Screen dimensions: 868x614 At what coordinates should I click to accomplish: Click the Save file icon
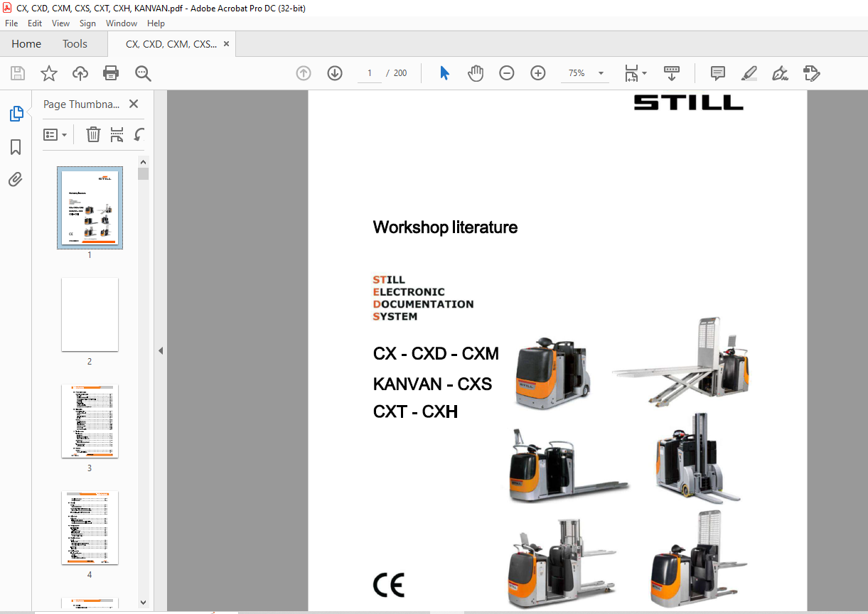[18, 73]
